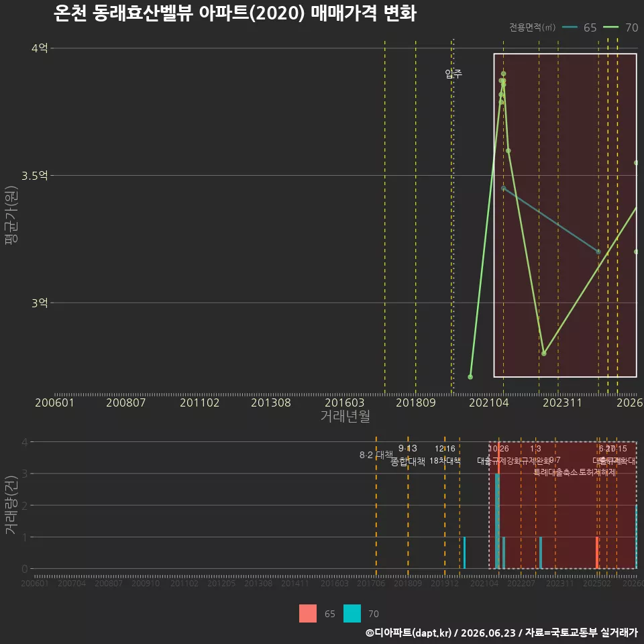The height and width of the screenshot is (644, 644).
Task: Click the lowest first data point of line 70
Action: [x=470, y=376]
